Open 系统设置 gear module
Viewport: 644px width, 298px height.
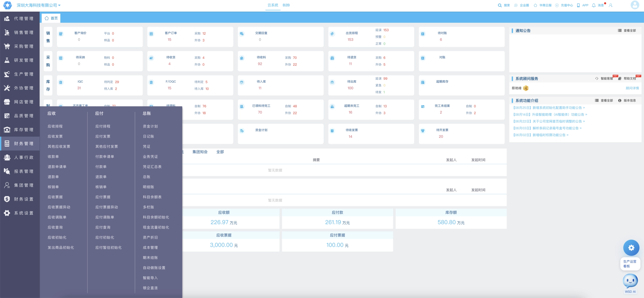(x=20, y=213)
